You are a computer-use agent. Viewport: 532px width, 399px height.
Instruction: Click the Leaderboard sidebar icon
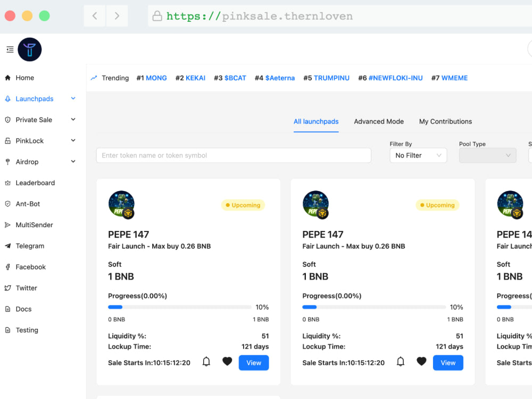pyautogui.click(x=7, y=182)
